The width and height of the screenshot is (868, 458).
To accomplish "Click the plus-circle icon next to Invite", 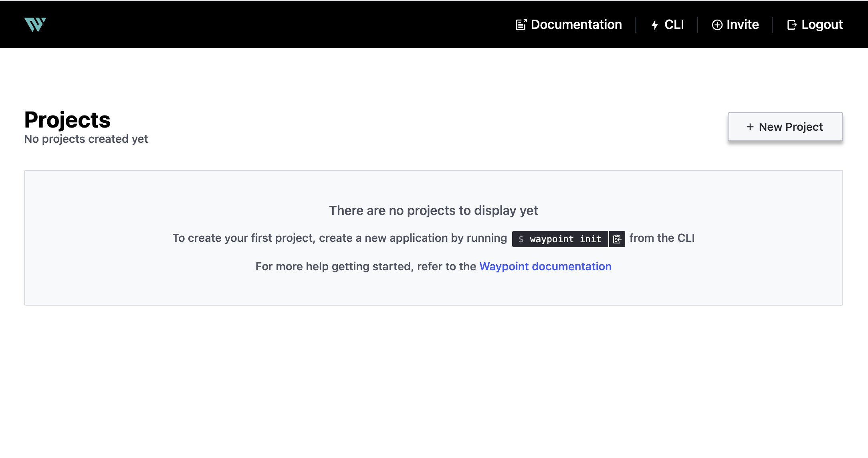I will (717, 24).
